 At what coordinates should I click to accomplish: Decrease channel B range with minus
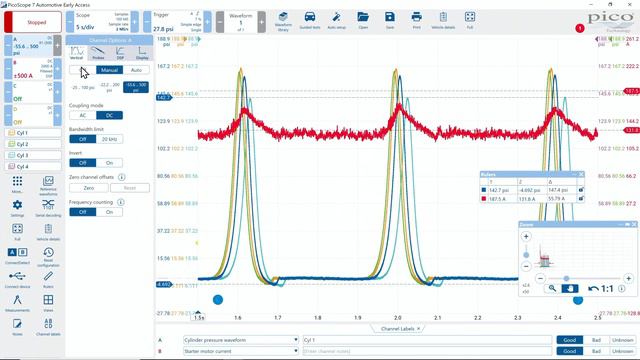tap(8, 69)
